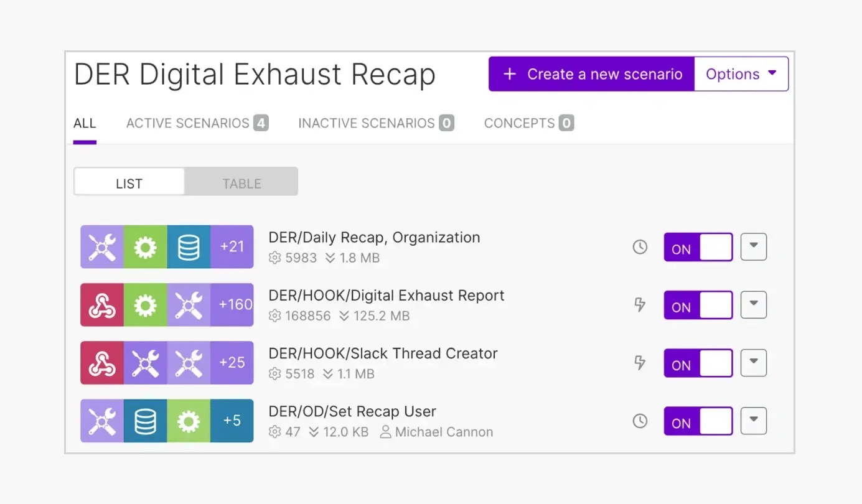
Task: Click the lightning trigger icon next to Digital Exhaust Report
Action: 640,305
